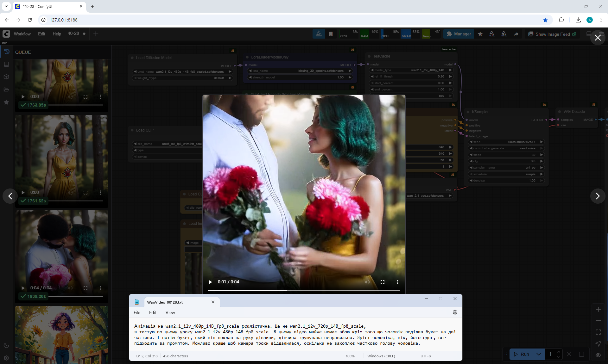Open more options on preview video
This screenshot has width=608, height=364.
click(x=398, y=282)
